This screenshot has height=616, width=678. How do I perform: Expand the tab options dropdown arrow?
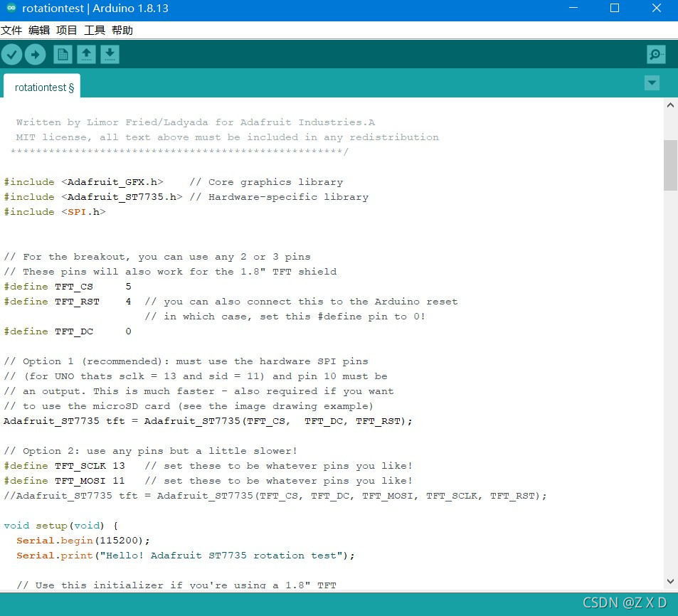click(x=652, y=83)
